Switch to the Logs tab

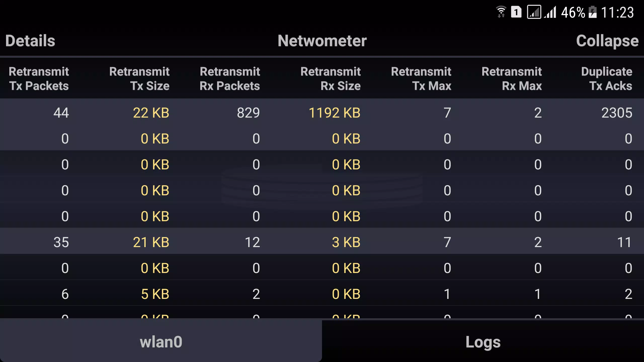coord(483,342)
